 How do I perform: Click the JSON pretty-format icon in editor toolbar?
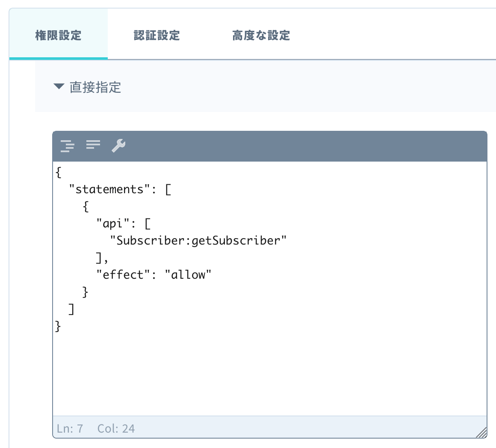tap(68, 145)
